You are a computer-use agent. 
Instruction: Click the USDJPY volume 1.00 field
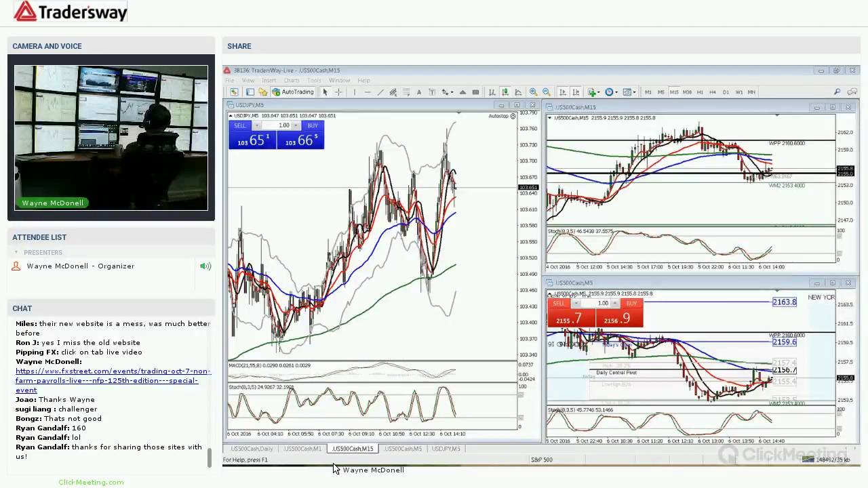277,125
